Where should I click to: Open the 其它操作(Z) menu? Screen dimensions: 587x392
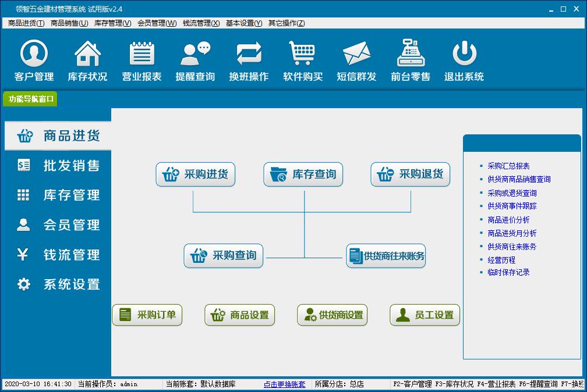[x=287, y=23]
